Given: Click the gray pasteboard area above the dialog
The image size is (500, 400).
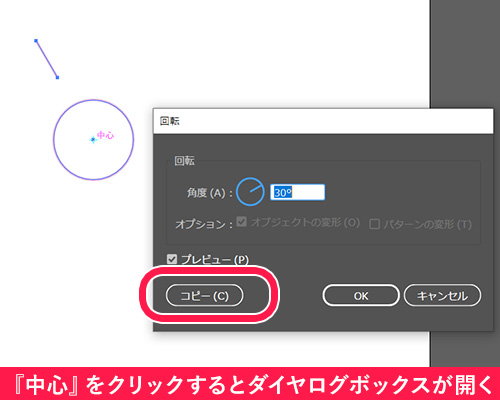Looking at the screenshot, I should coord(465,53).
